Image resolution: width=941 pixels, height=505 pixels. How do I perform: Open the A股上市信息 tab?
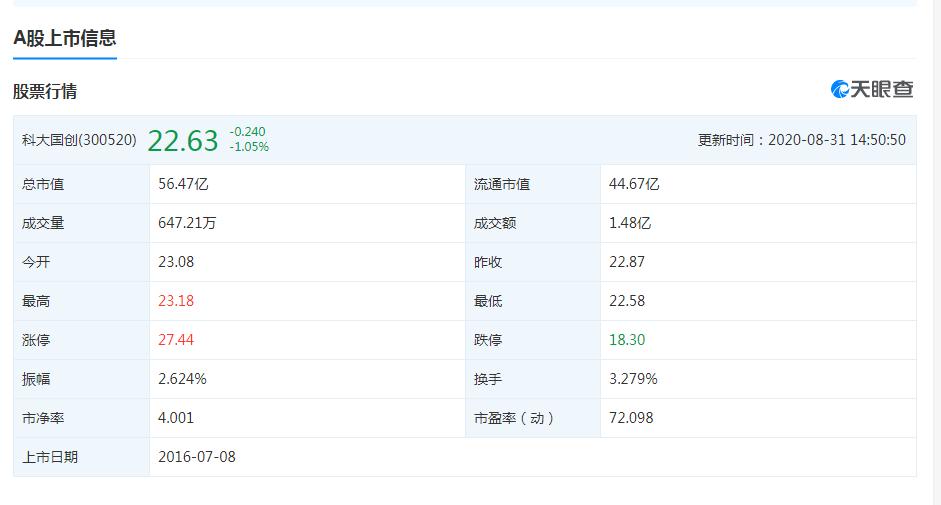(65, 38)
